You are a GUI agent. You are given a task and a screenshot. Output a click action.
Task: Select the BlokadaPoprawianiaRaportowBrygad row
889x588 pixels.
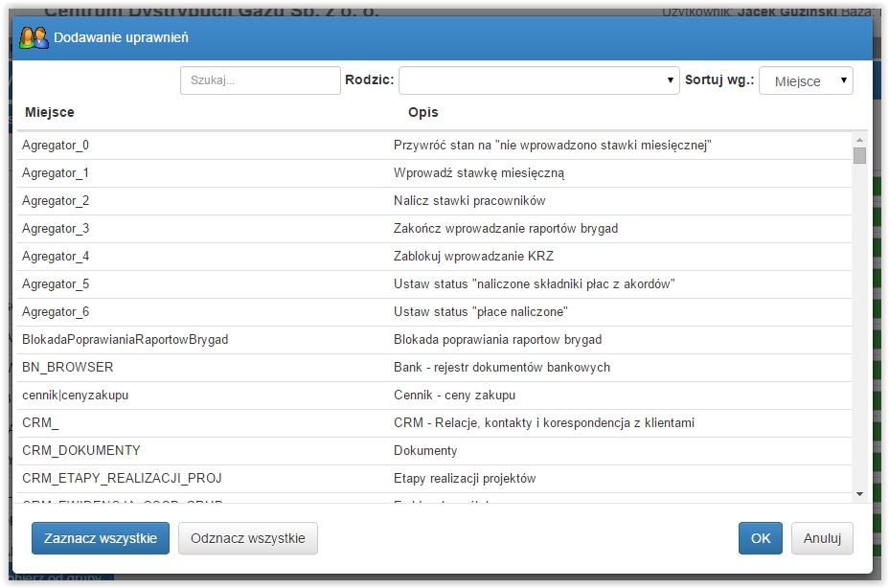coord(434,340)
